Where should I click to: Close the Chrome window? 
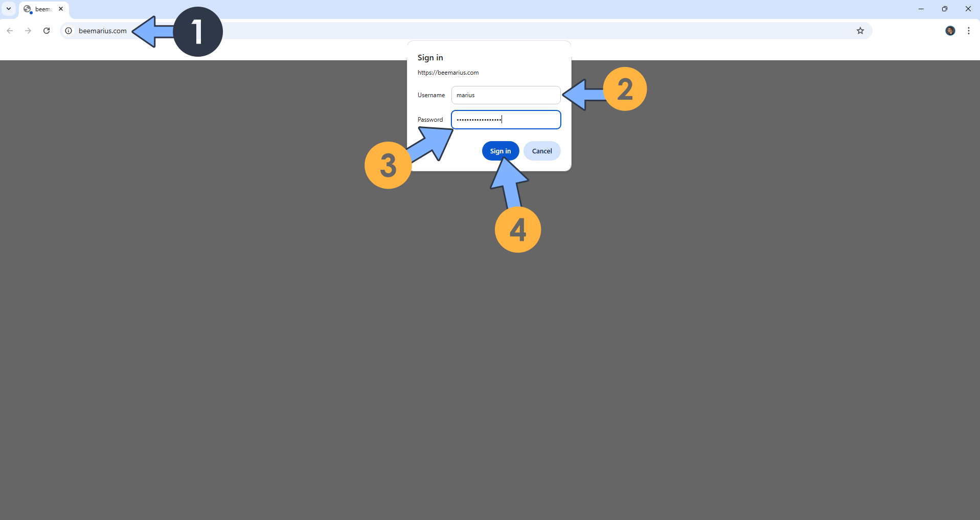point(968,9)
